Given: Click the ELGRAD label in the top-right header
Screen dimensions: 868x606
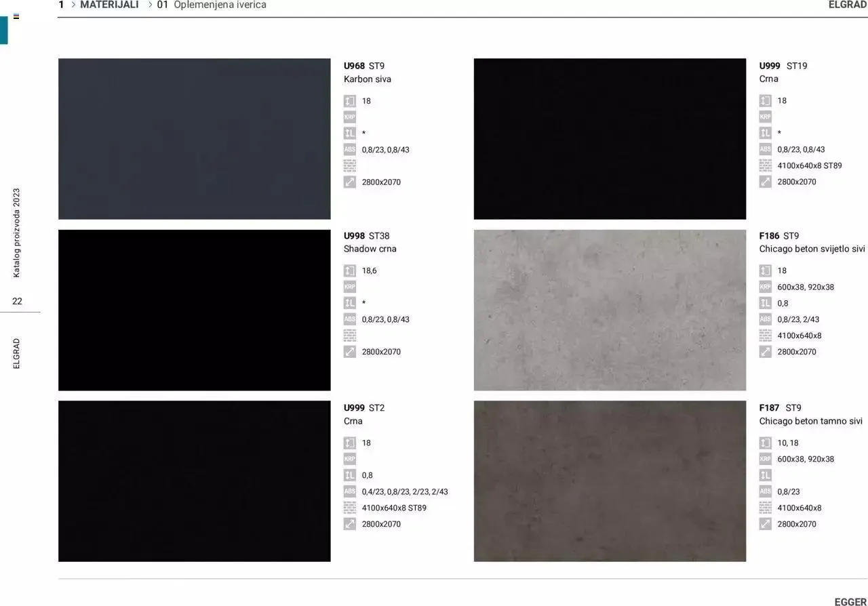Looking at the screenshot, I should (847, 5).
